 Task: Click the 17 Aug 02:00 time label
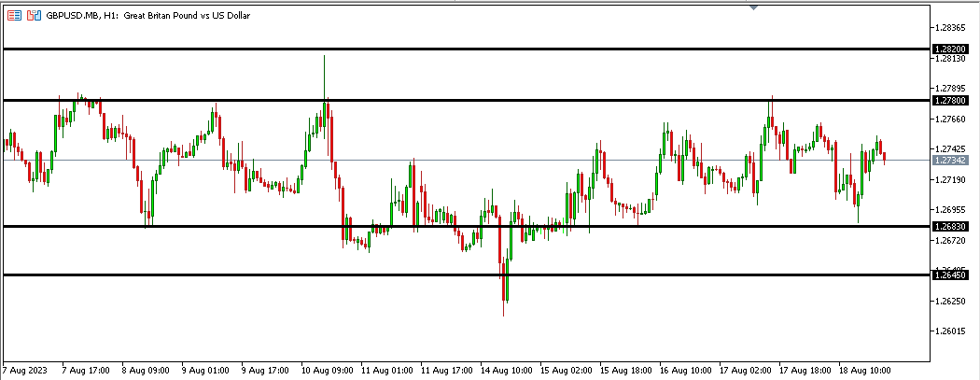coord(747,370)
